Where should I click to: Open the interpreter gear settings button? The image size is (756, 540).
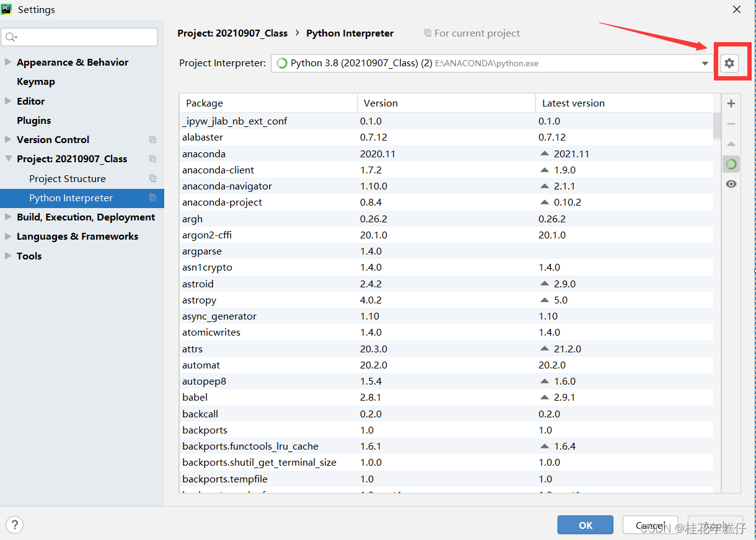click(x=729, y=63)
